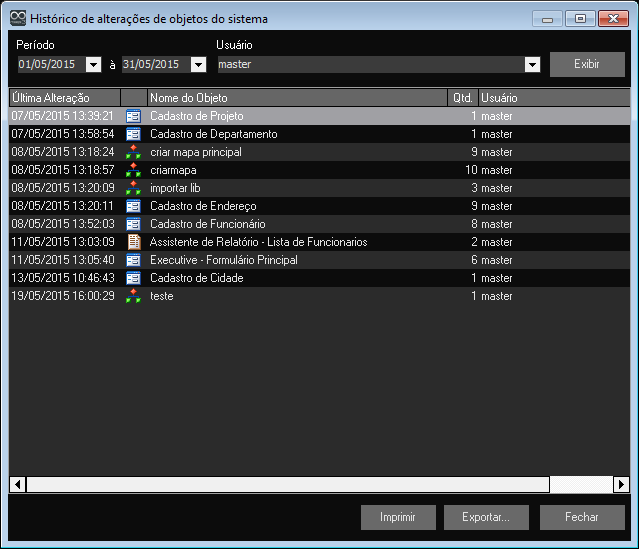This screenshot has width=639, height=549.
Task: Click the flow icon next to teste
Action: click(133, 296)
